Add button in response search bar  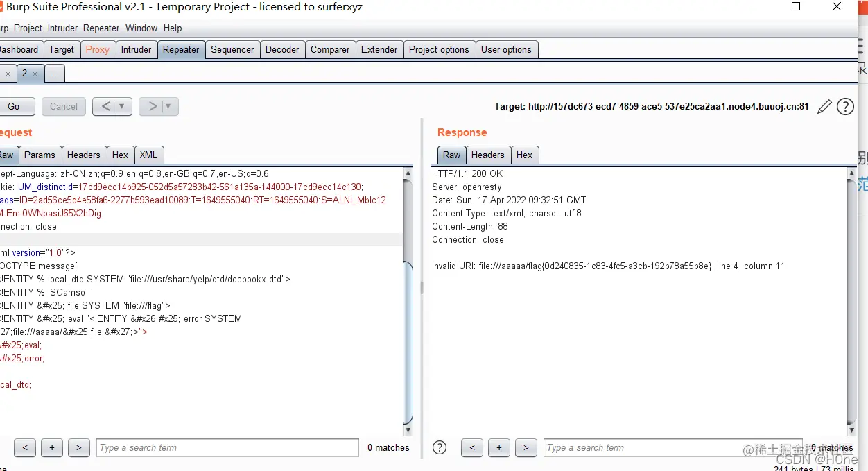click(x=499, y=447)
